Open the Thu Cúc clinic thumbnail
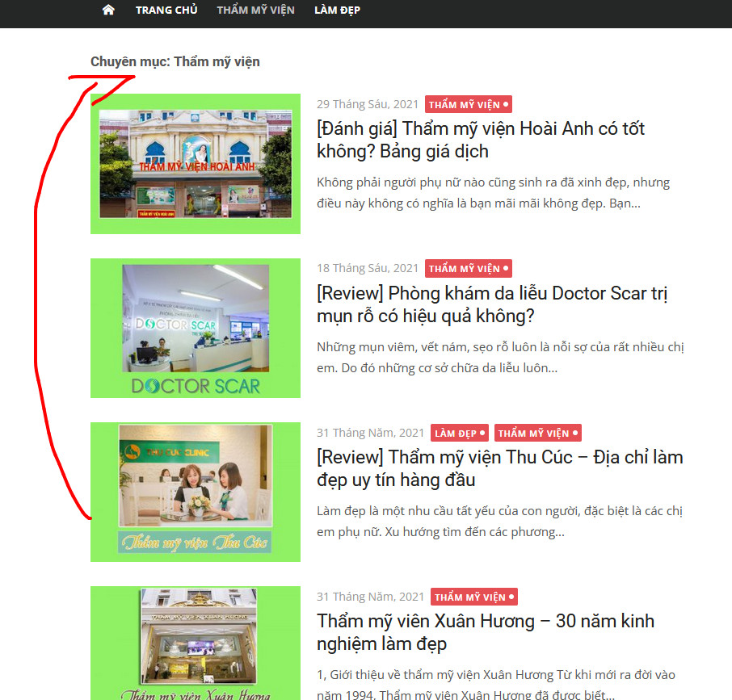 click(x=196, y=492)
